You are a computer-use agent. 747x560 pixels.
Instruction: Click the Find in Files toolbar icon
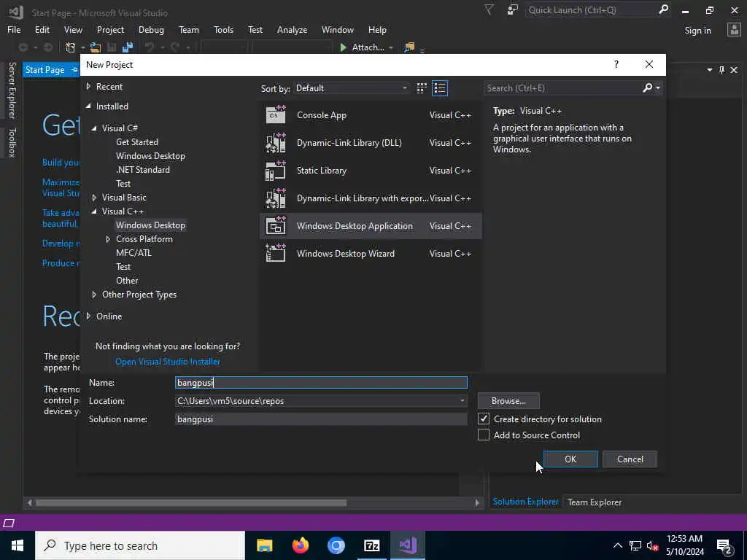click(409, 47)
